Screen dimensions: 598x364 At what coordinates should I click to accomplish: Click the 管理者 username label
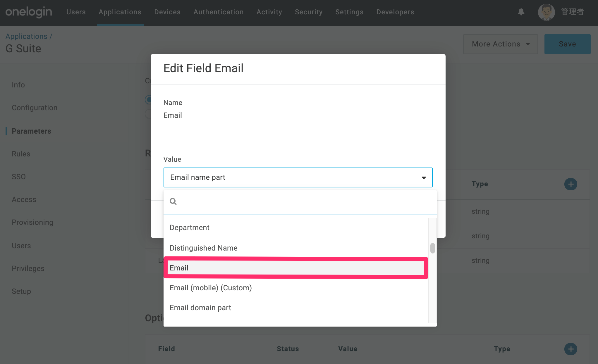[x=573, y=12]
